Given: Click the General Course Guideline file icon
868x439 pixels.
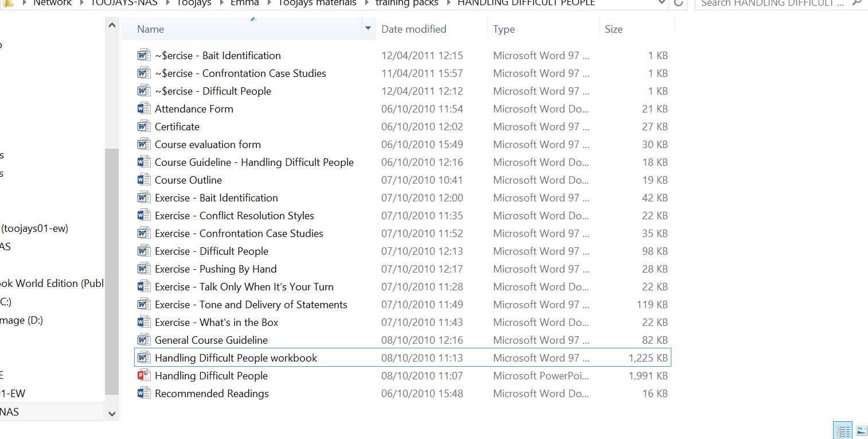Looking at the screenshot, I should click(x=144, y=340).
